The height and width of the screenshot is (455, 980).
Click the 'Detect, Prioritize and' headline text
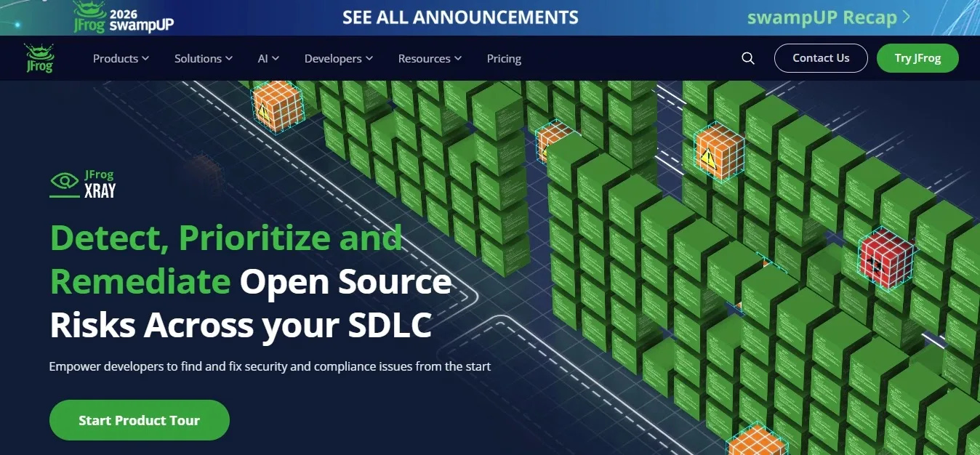click(x=226, y=238)
